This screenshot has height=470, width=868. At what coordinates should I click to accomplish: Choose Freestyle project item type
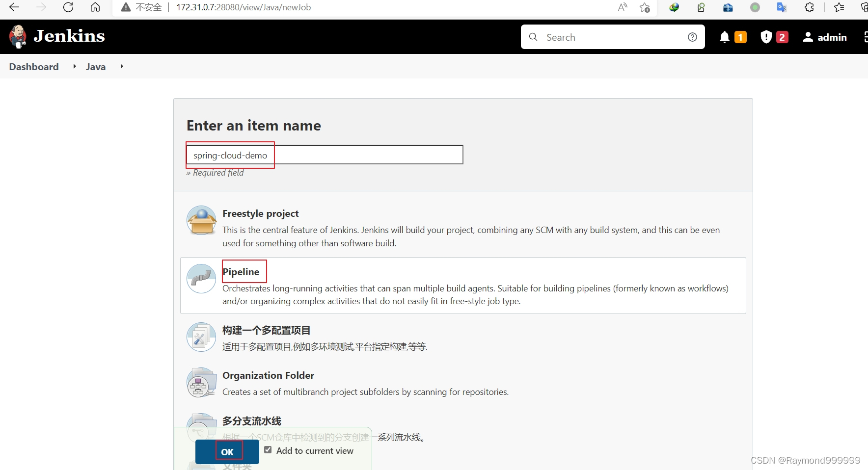click(260, 213)
